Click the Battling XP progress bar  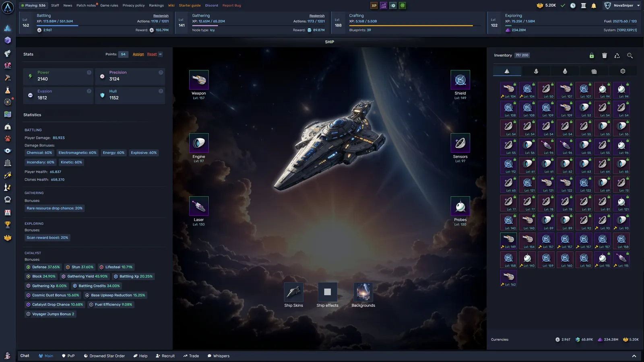[103, 25]
